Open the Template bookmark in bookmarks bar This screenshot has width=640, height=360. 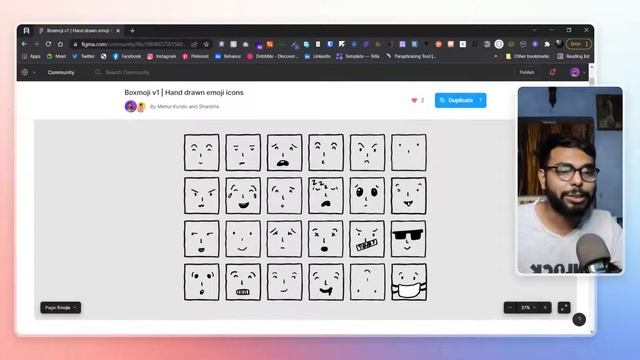[x=358, y=56]
